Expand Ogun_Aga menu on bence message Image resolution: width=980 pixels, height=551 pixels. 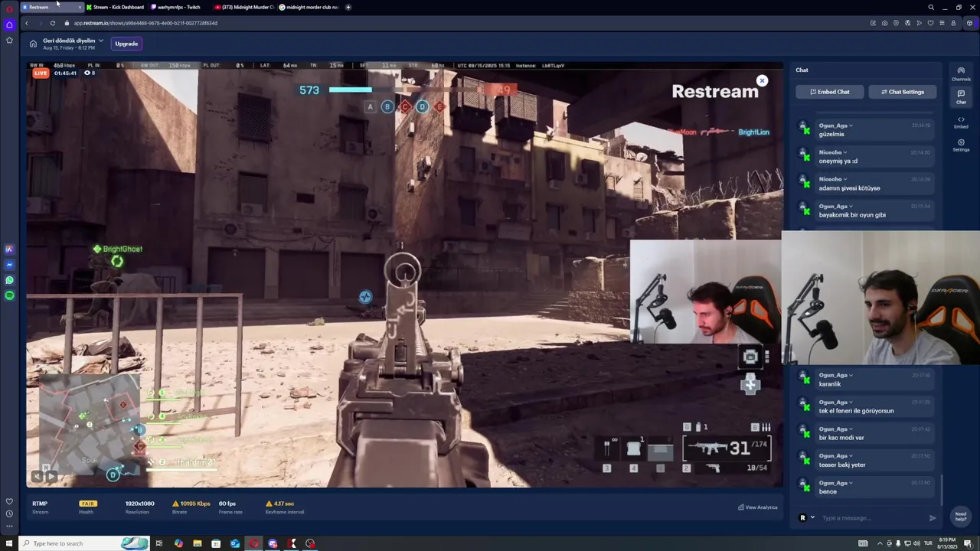coord(851,483)
